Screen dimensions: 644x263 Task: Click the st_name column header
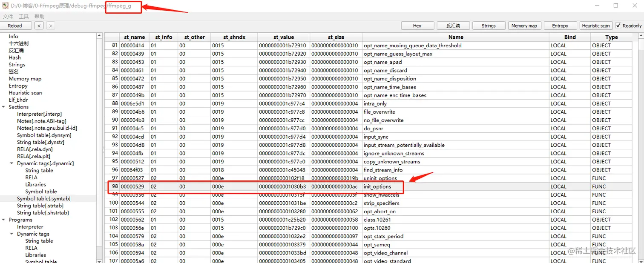point(134,37)
